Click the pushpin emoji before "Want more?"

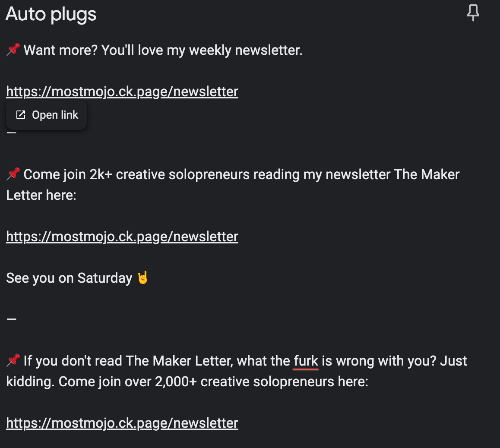(x=13, y=50)
